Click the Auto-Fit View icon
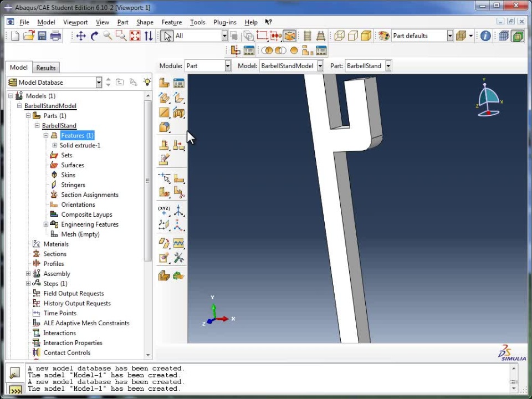 (x=135, y=36)
